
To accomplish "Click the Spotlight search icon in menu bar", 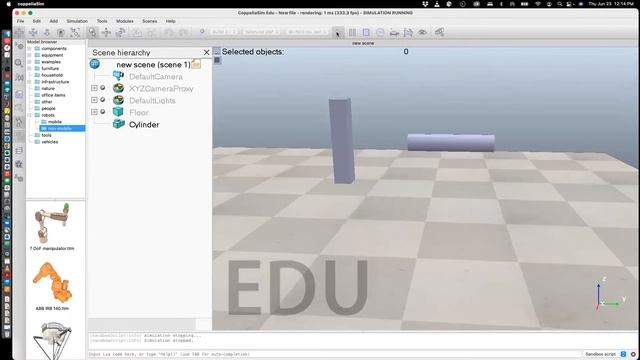I will tap(560, 4).
